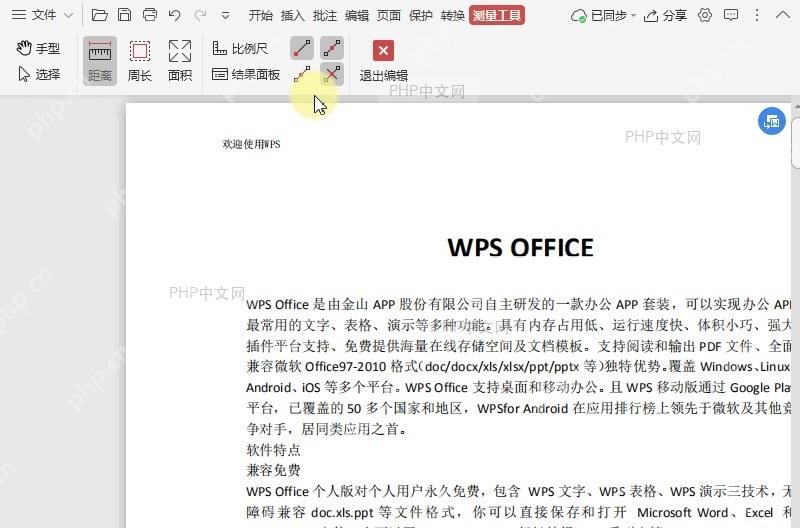Toggle the path snap icon without gray background
Viewport: 800px width, 528px height.
(302, 74)
